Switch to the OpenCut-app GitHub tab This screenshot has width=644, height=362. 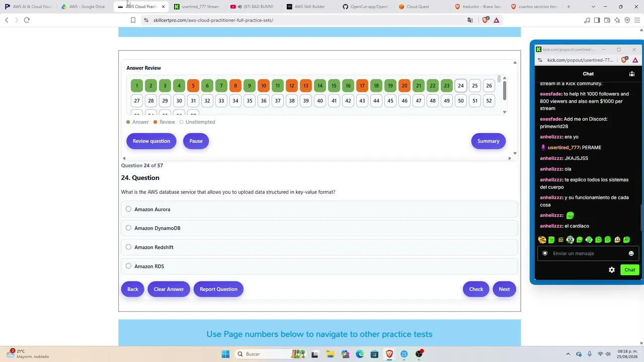coord(366,7)
